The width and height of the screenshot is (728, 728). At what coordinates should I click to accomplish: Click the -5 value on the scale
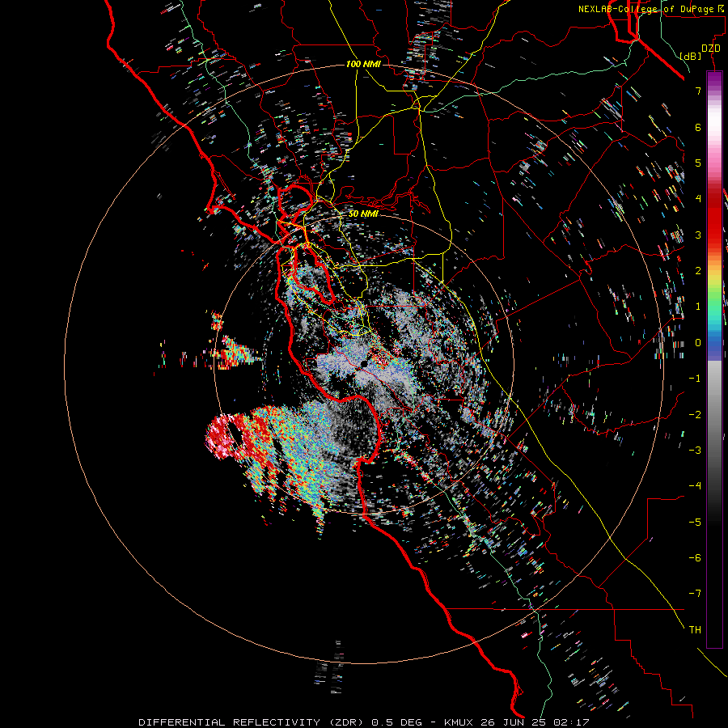pyautogui.click(x=695, y=523)
